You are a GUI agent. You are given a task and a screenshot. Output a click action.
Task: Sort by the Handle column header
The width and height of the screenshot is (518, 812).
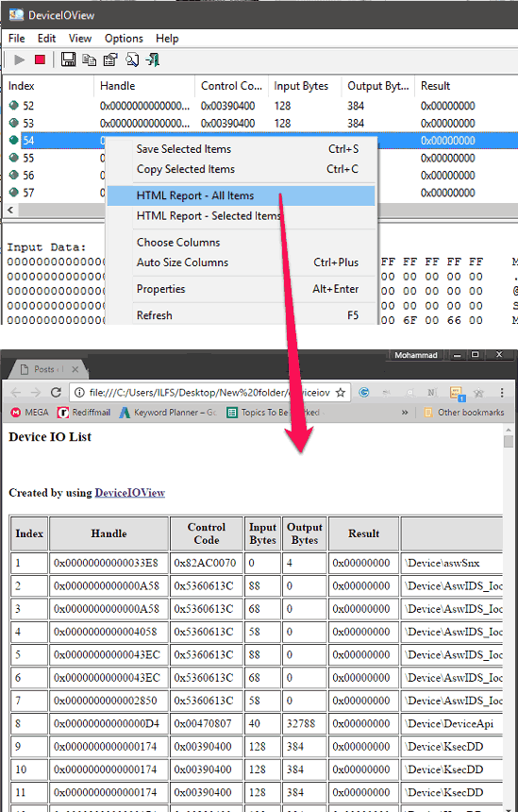pos(144,86)
